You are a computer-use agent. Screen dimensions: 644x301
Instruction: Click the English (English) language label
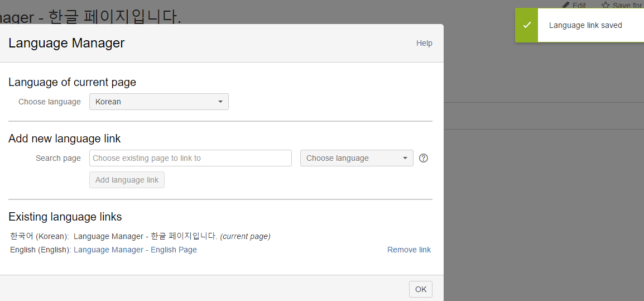point(40,250)
